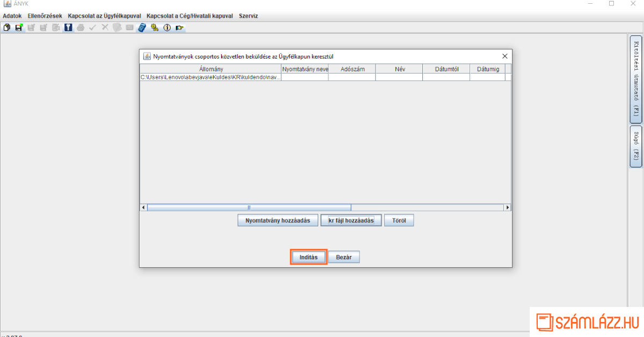Image resolution: width=644 pixels, height=337 pixels.
Task: Click Nyomtatvány hozzáadás button
Action: [277, 221]
